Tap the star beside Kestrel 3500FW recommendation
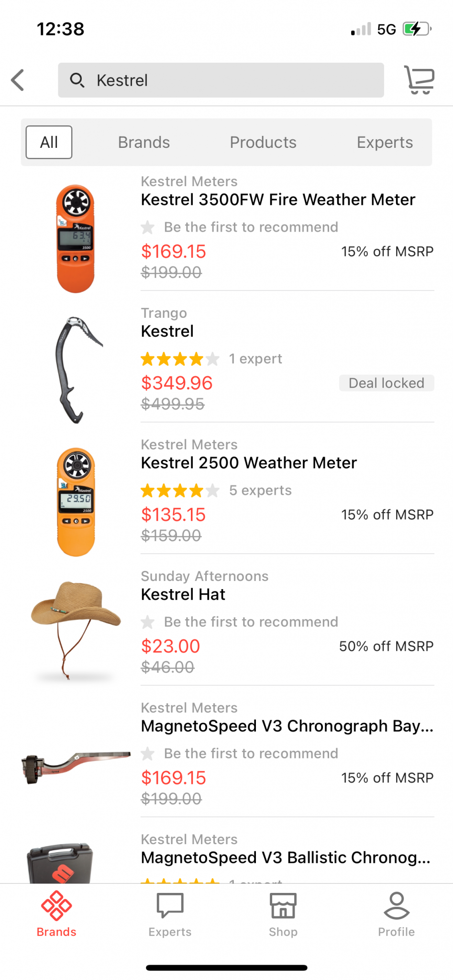 pyautogui.click(x=148, y=227)
